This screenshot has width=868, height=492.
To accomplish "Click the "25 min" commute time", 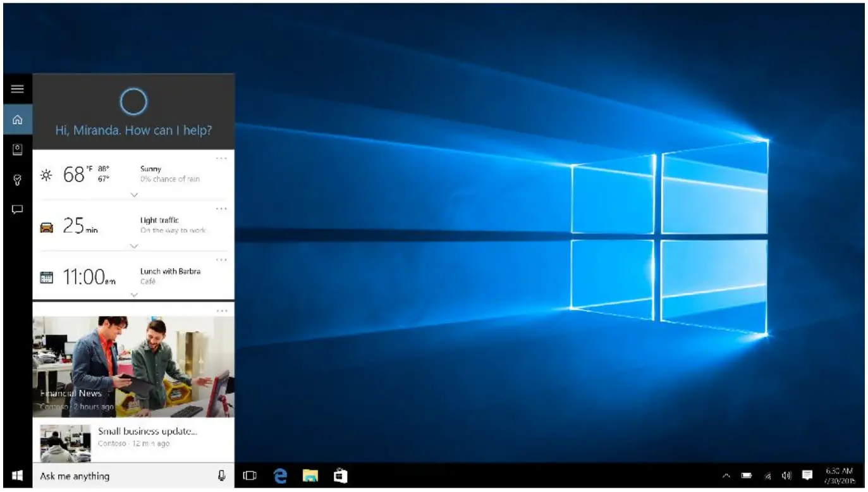I will [80, 226].
